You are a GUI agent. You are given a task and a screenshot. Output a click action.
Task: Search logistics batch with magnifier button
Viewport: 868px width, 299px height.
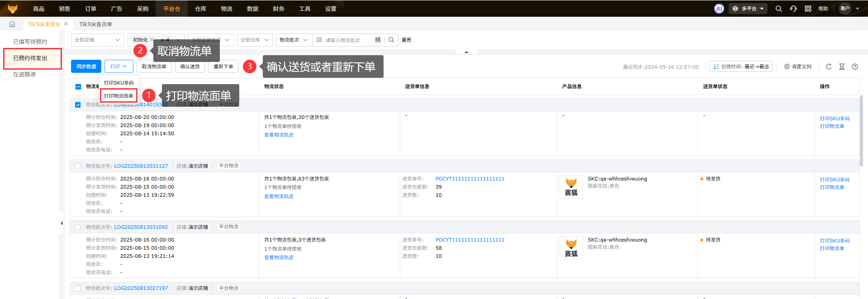pos(391,40)
